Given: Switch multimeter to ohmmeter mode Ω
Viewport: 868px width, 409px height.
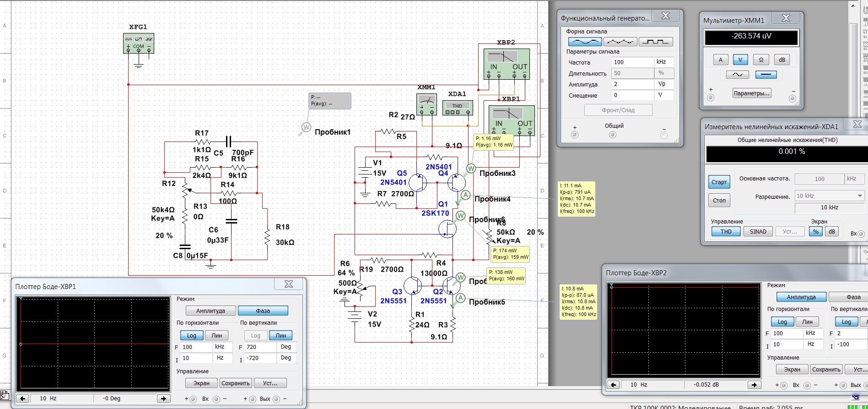Looking at the screenshot, I should pyautogui.click(x=761, y=60).
